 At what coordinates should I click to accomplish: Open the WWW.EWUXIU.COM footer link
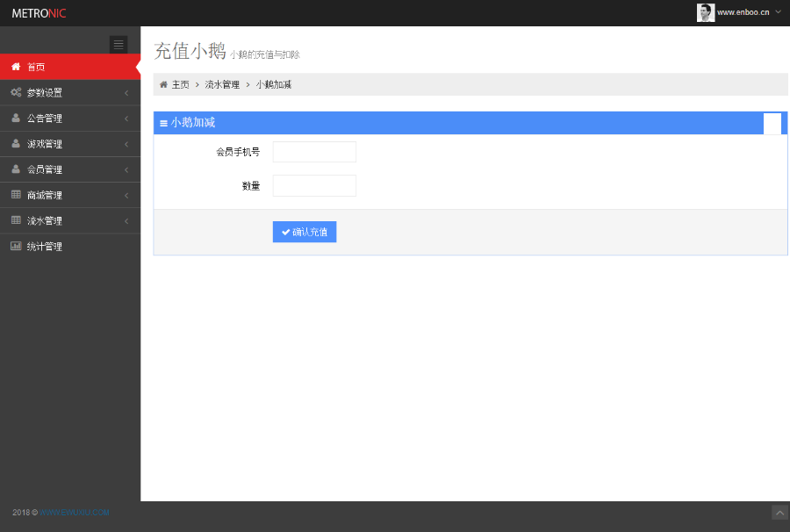[75, 513]
